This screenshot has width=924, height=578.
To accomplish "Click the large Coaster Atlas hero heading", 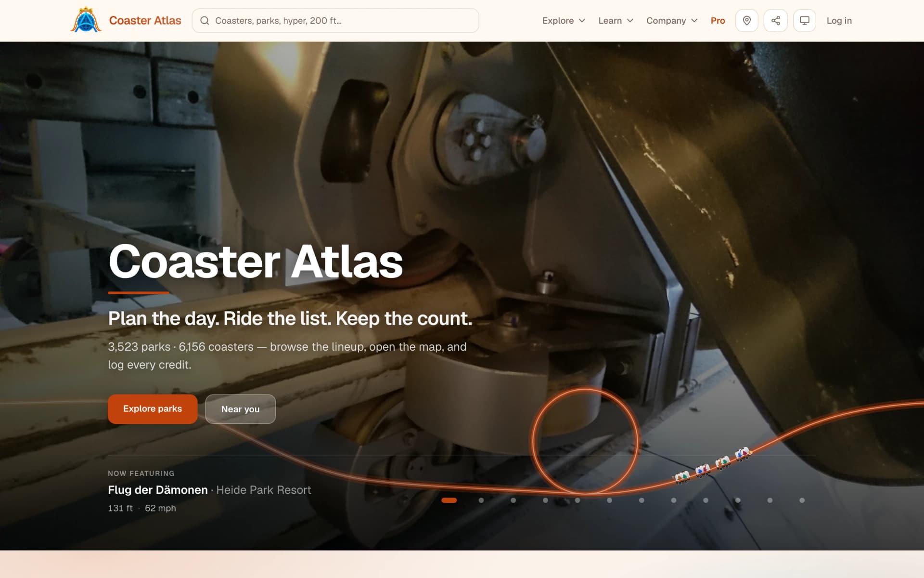I will point(256,261).
